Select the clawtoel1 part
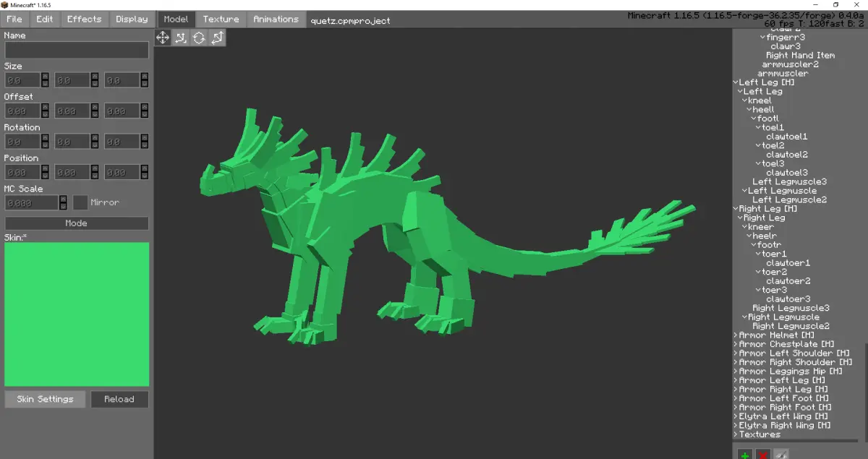 click(x=787, y=137)
